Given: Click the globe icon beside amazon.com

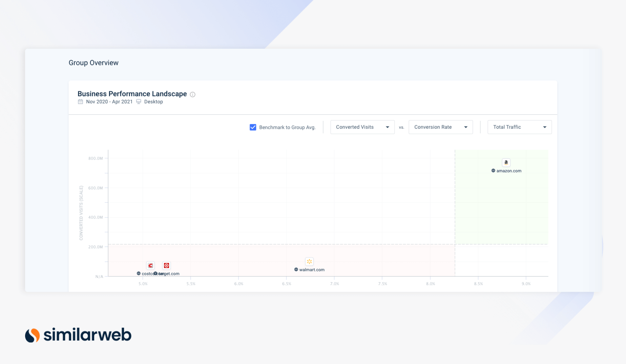Looking at the screenshot, I should pos(493,171).
